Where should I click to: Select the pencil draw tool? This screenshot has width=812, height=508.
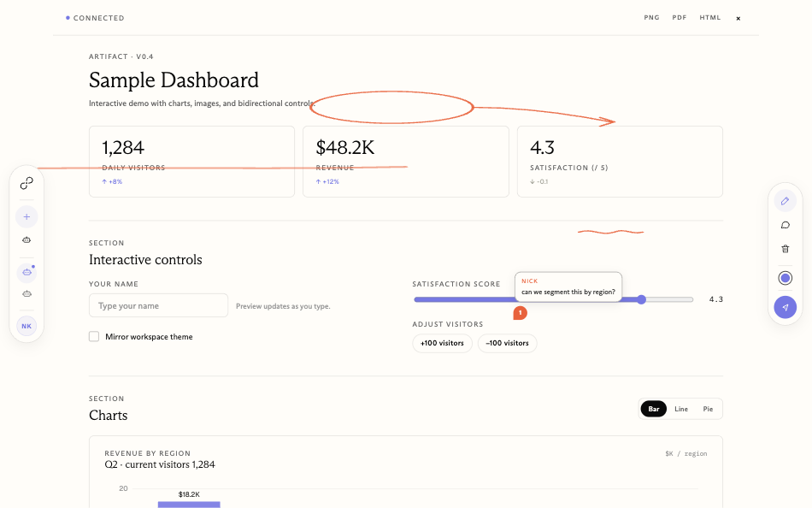click(785, 201)
